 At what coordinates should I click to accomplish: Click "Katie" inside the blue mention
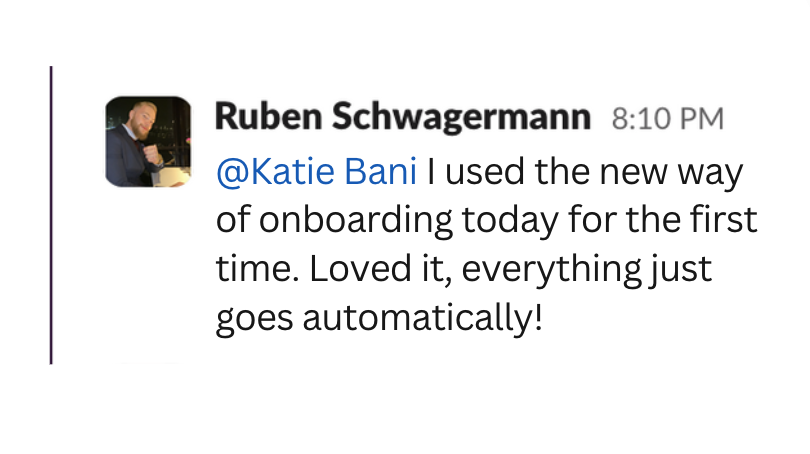[293, 172]
